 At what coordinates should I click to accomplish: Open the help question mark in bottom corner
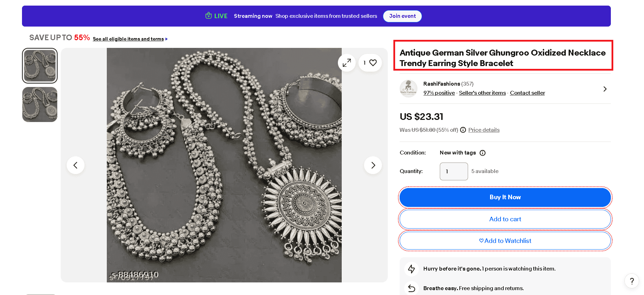pos(631,281)
